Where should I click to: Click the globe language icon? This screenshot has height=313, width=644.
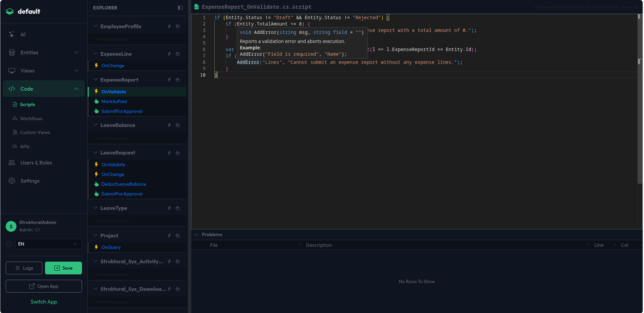(x=9, y=244)
